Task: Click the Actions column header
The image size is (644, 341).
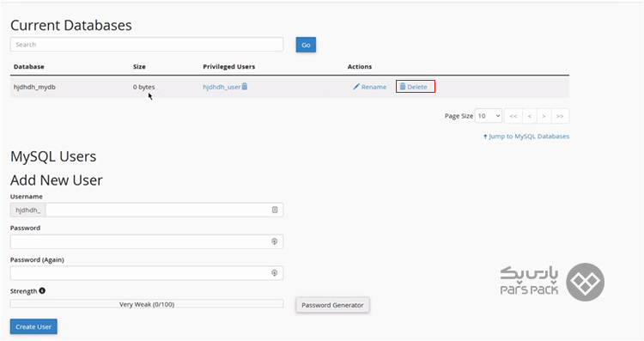Action: point(360,66)
